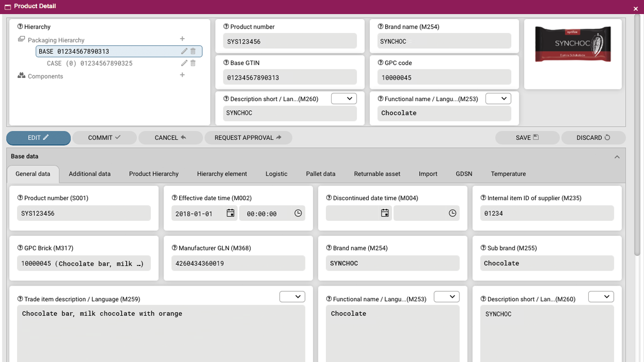Image resolution: width=644 pixels, height=362 pixels.
Task: Click REQUEST APPROVAL button
Action: point(248,138)
